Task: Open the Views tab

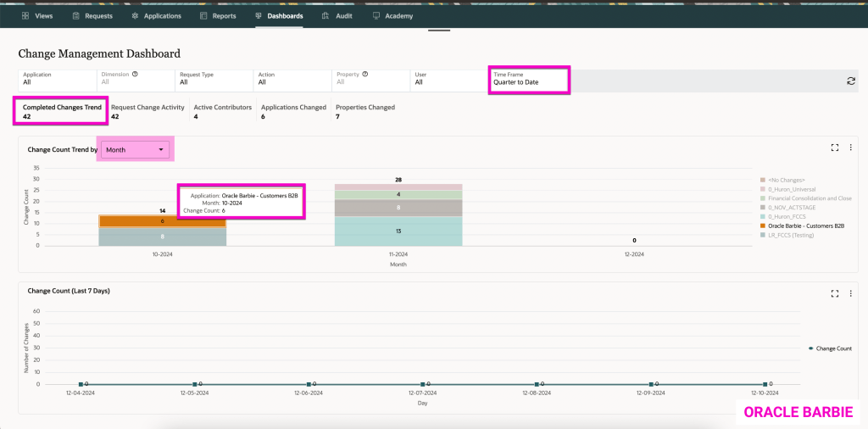Action: (38, 16)
